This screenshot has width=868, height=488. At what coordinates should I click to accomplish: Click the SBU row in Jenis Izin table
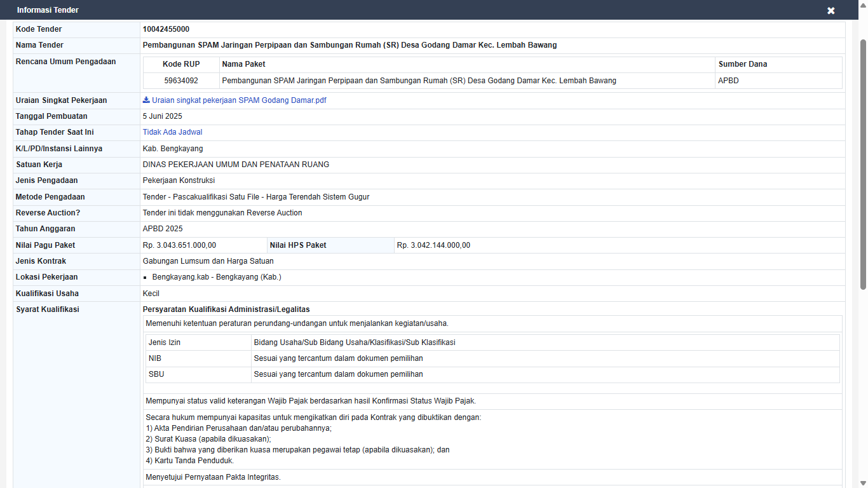click(492, 374)
